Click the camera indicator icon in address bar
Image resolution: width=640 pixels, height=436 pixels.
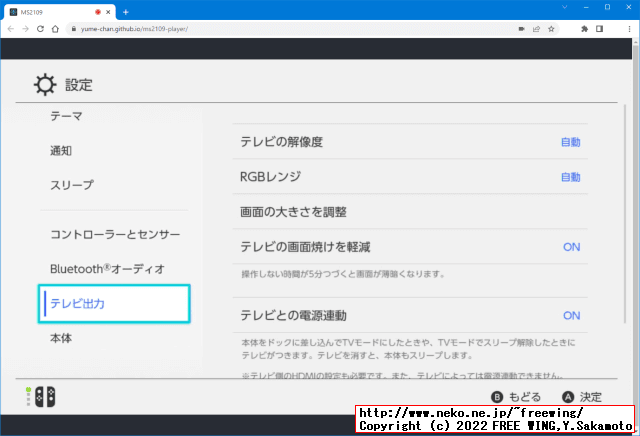click(x=522, y=29)
